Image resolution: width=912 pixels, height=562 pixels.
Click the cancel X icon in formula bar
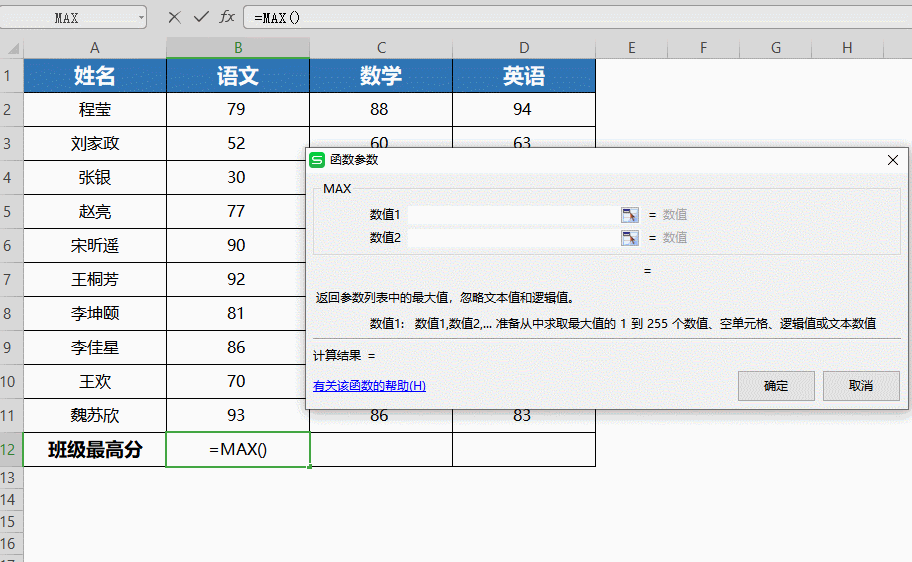click(174, 17)
